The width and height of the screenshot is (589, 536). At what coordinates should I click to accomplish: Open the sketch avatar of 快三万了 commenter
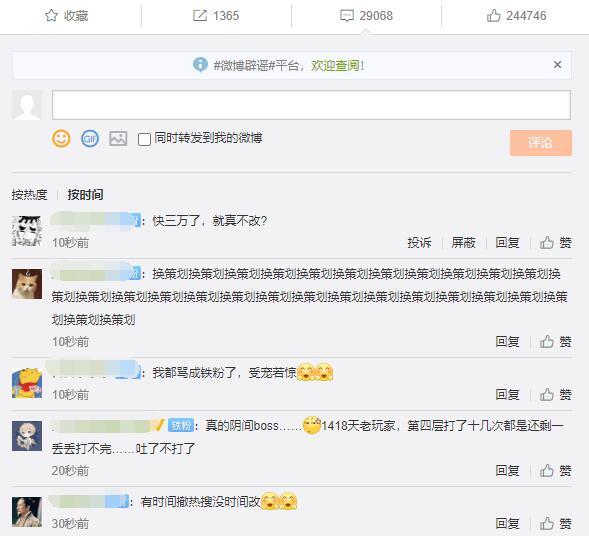click(x=27, y=231)
